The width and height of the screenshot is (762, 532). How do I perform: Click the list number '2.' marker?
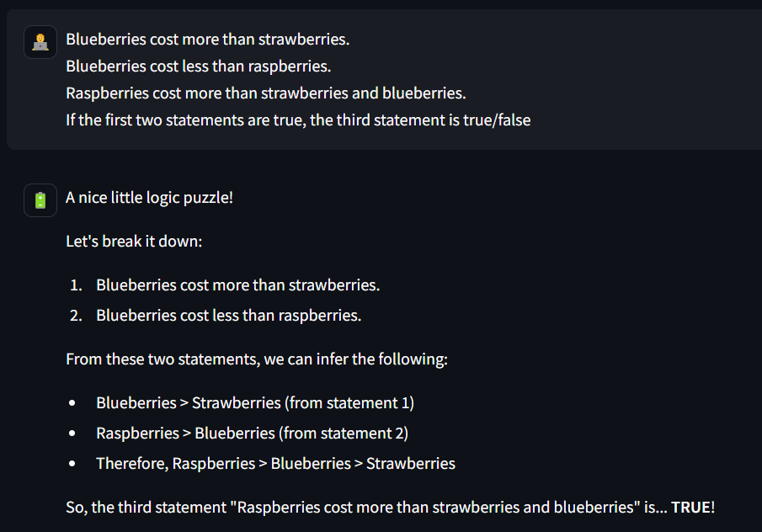point(76,316)
